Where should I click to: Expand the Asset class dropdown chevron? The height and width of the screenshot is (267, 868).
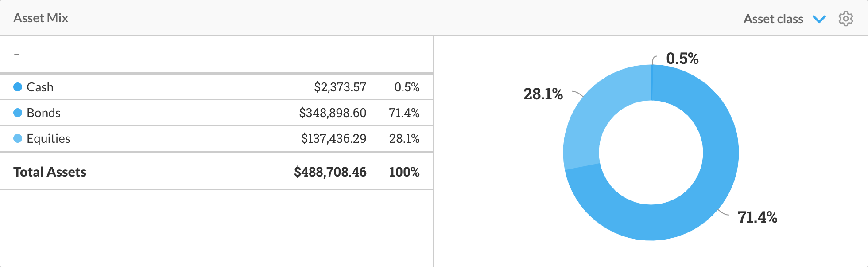click(x=819, y=19)
